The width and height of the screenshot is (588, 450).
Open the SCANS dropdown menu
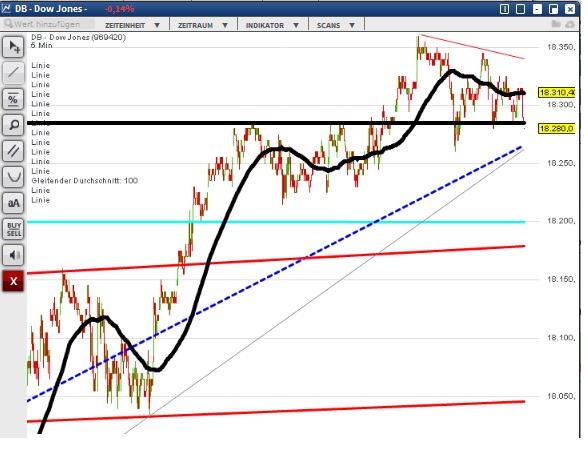336,25
